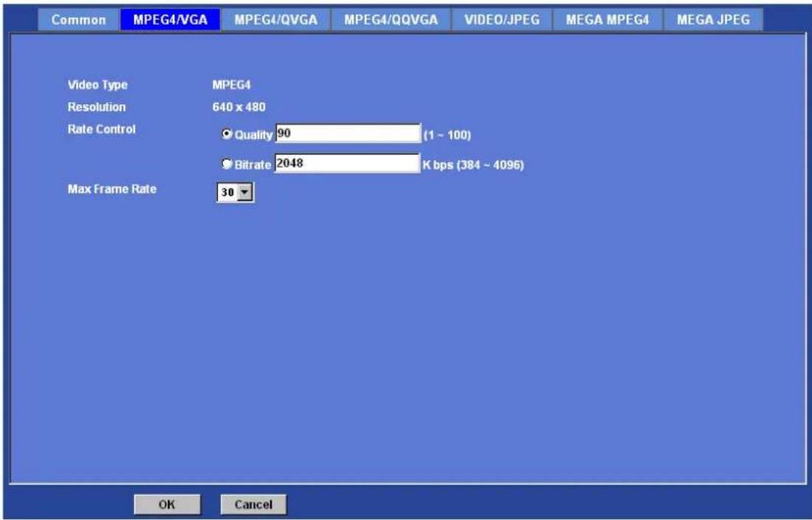This screenshot has width=812, height=520.
Task: Switch to the Common tab
Action: pyautogui.click(x=79, y=20)
